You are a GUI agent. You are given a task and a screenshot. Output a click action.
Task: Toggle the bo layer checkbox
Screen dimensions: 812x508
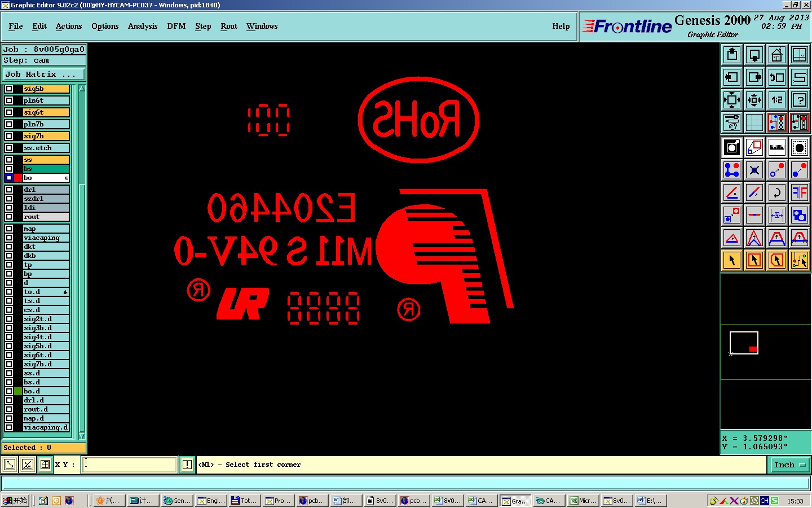coord(9,178)
